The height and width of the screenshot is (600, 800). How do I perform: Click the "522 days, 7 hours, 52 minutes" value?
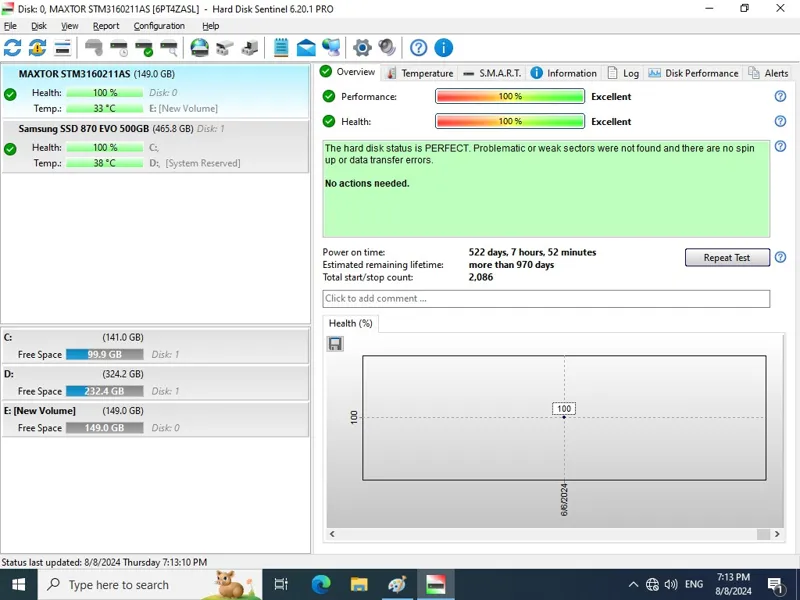point(532,252)
